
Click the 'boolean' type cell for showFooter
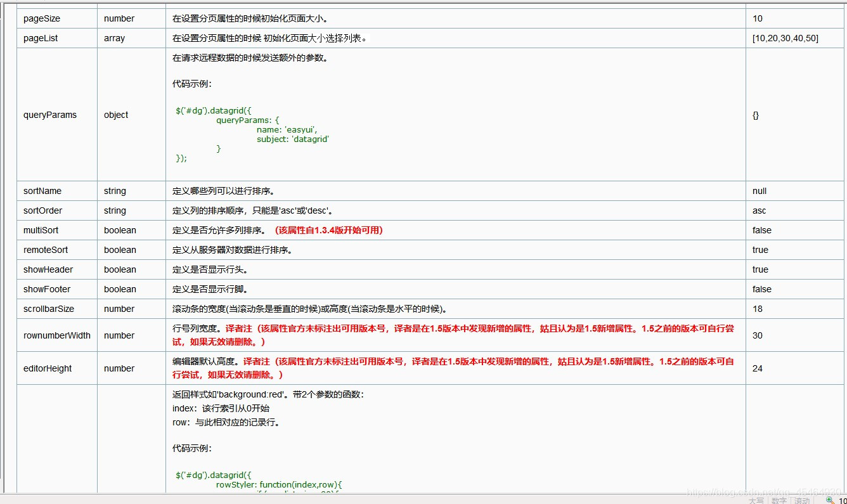click(131, 289)
